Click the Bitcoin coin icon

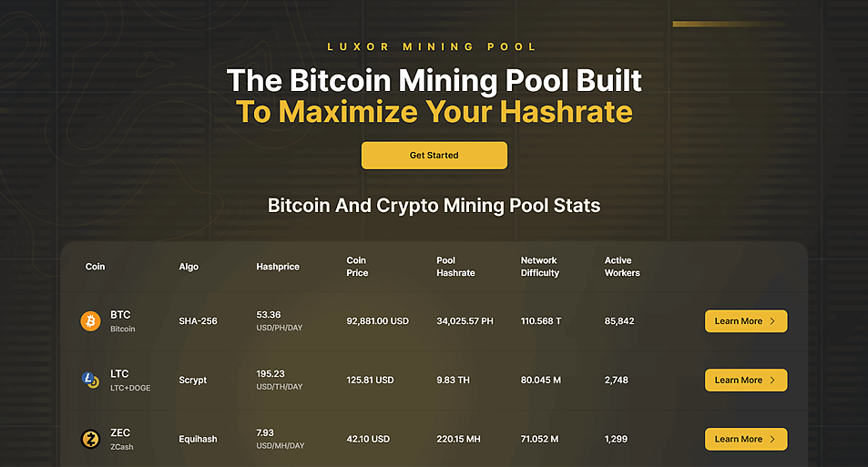[91, 321]
